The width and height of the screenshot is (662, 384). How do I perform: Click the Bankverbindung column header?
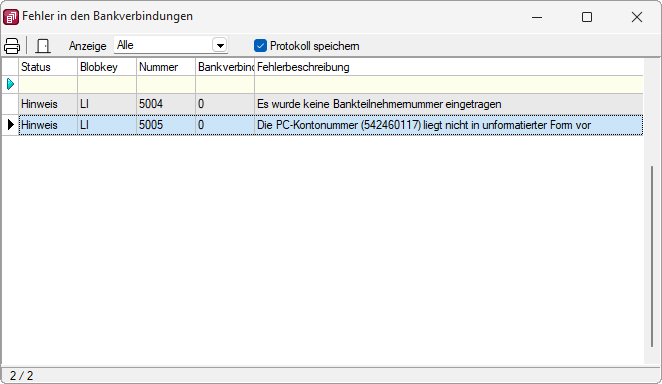coord(225,67)
